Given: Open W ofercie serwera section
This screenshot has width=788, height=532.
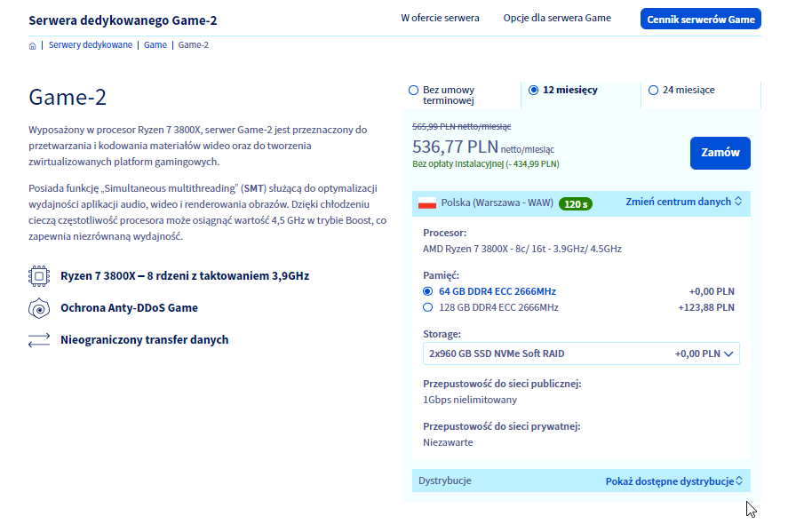Looking at the screenshot, I should [x=440, y=18].
